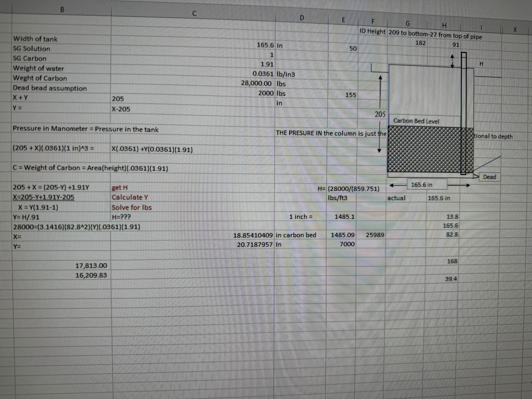532x399 pixels.
Task: Select the red 'Solve for lbs' cell
Action: click(x=132, y=208)
